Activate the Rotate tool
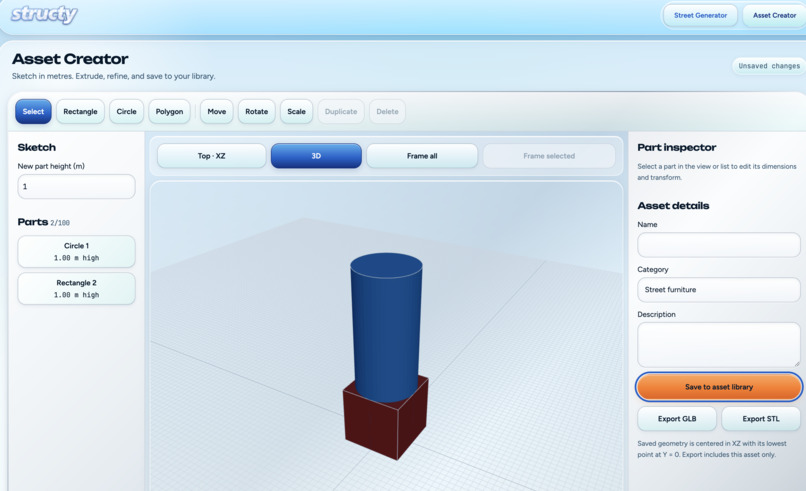This screenshot has width=806, height=491. (x=257, y=112)
